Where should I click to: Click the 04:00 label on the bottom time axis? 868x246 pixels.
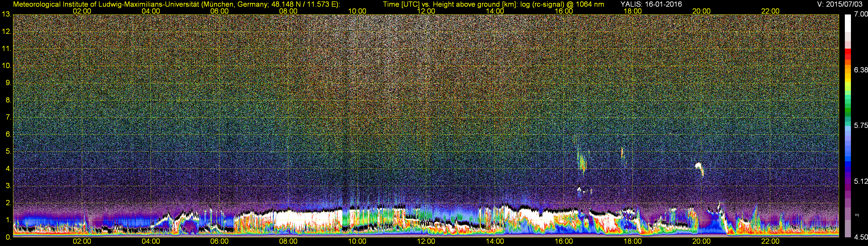click(151, 241)
